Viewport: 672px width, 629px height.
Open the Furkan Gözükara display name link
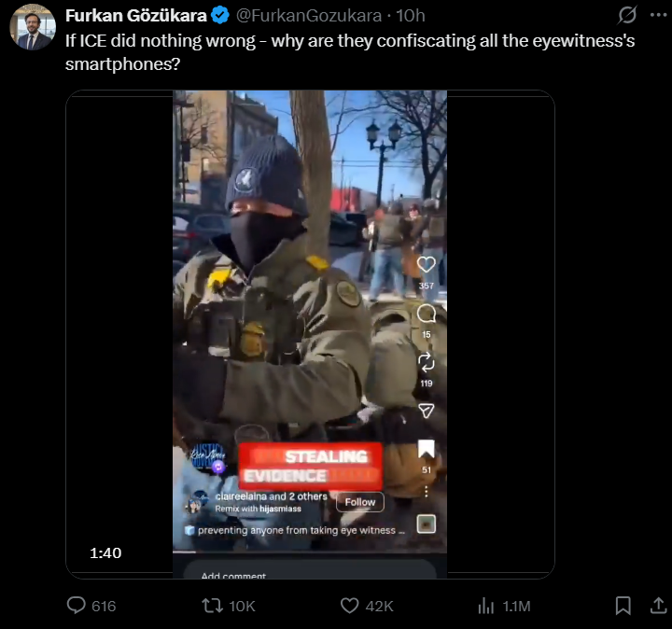136,16
